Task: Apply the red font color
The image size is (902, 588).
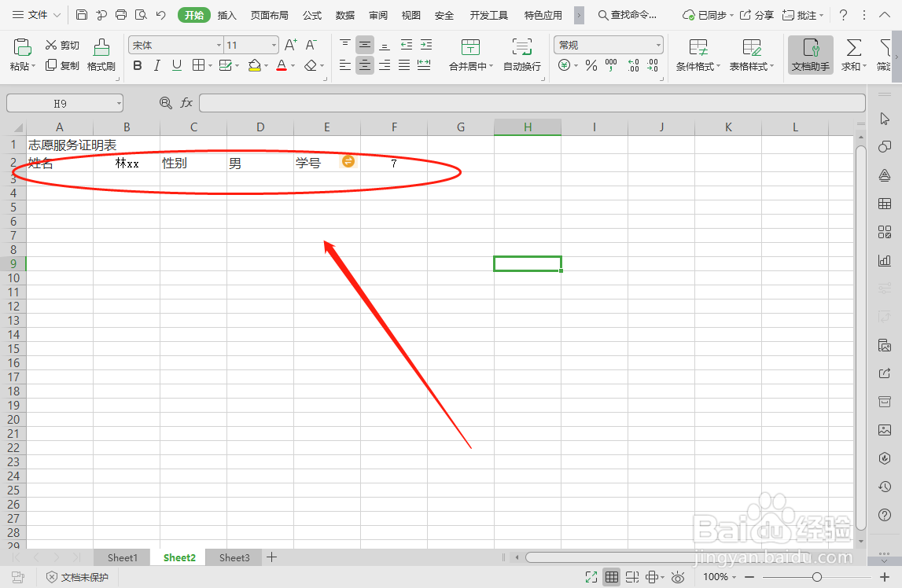Action: click(x=282, y=65)
